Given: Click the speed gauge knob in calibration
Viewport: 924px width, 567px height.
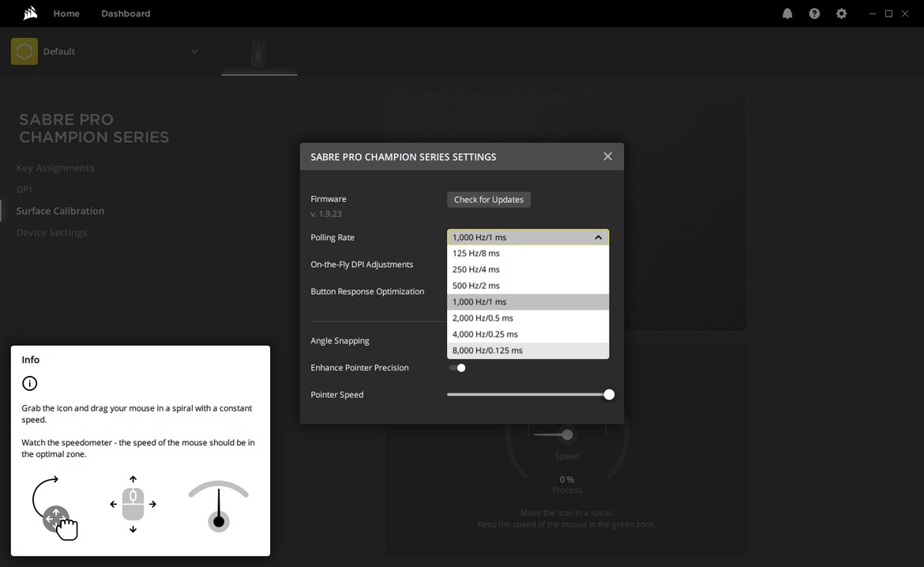Looking at the screenshot, I should (x=567, y=435).
